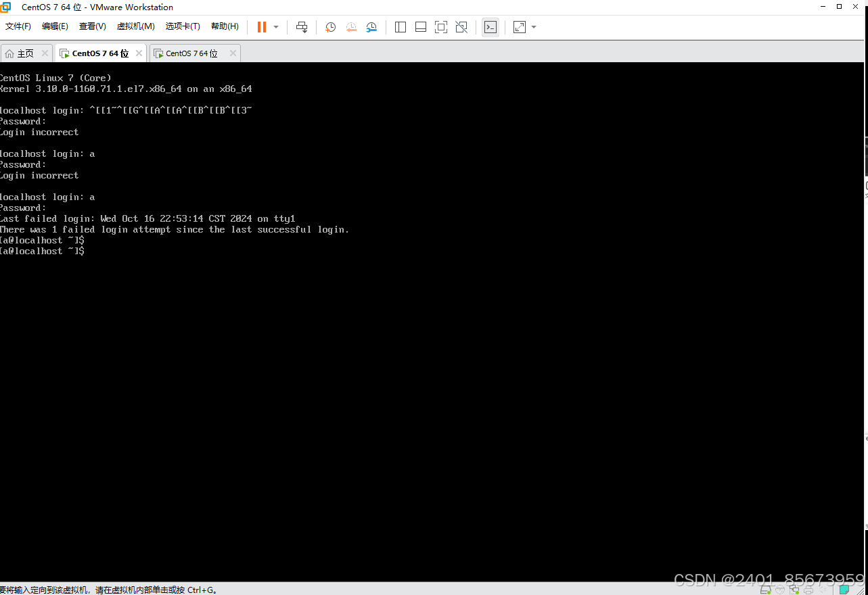
Task: Click the 'Kernel 3.10.0-1160.71.1.el7.x86_64' text line
Action: (x=126, y=89)
